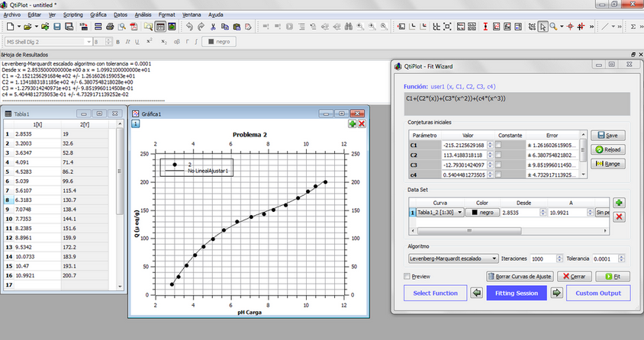Click the Save button in Fit Wizard

coord(608,136)
